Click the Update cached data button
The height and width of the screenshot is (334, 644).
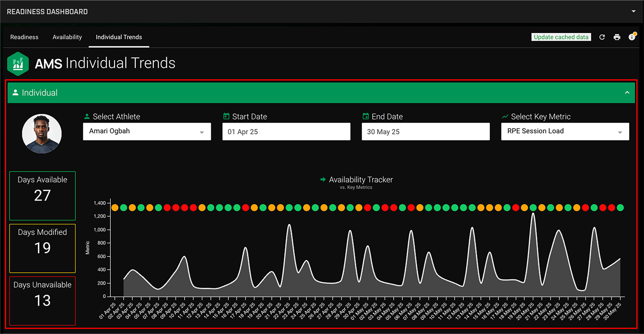(x=561, y=37)
